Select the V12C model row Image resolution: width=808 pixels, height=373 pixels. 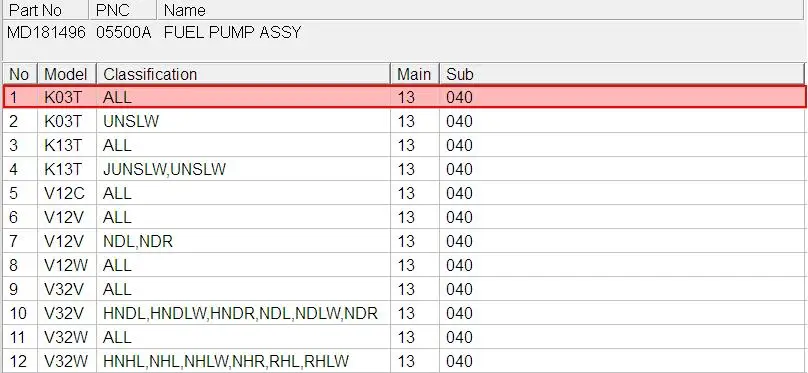point(404,193)
